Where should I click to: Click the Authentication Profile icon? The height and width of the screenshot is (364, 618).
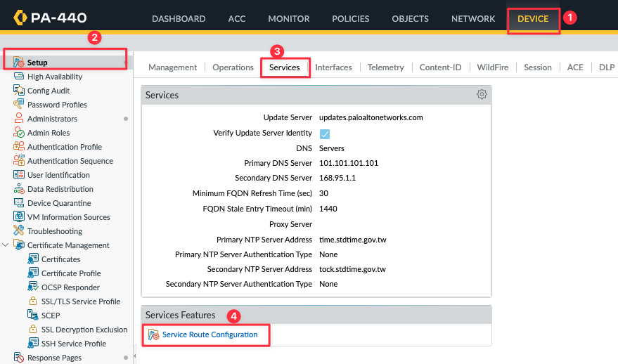(18, 147)
